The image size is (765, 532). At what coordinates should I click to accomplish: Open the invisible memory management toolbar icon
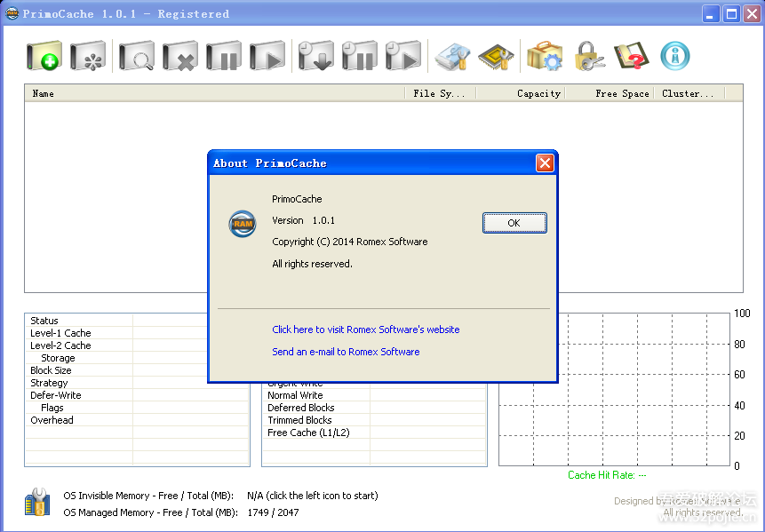click(452, 57)
